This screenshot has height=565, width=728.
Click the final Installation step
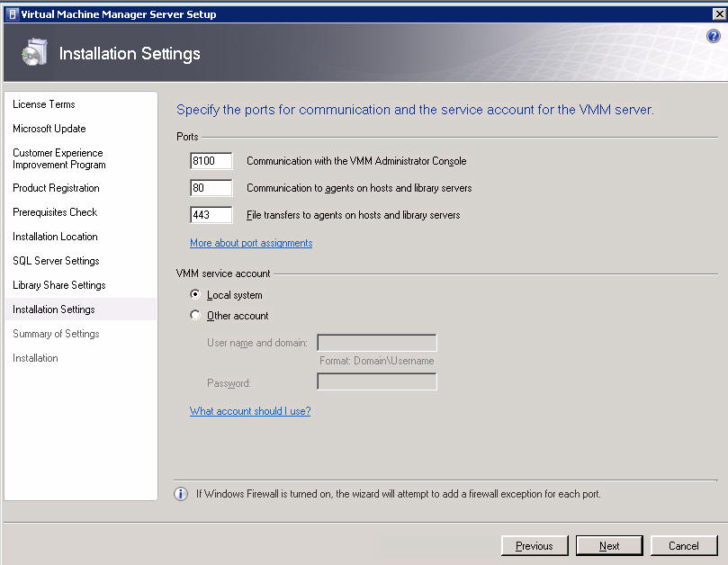click(x=35, y=358)
